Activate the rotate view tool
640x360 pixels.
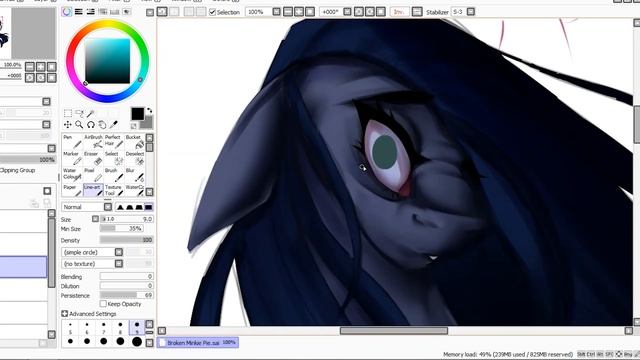(91, 124)
